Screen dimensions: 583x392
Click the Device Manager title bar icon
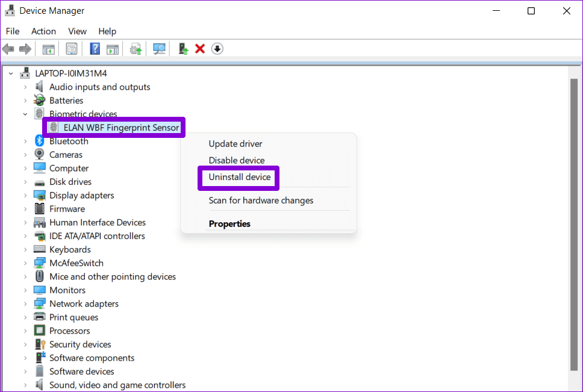10,11
